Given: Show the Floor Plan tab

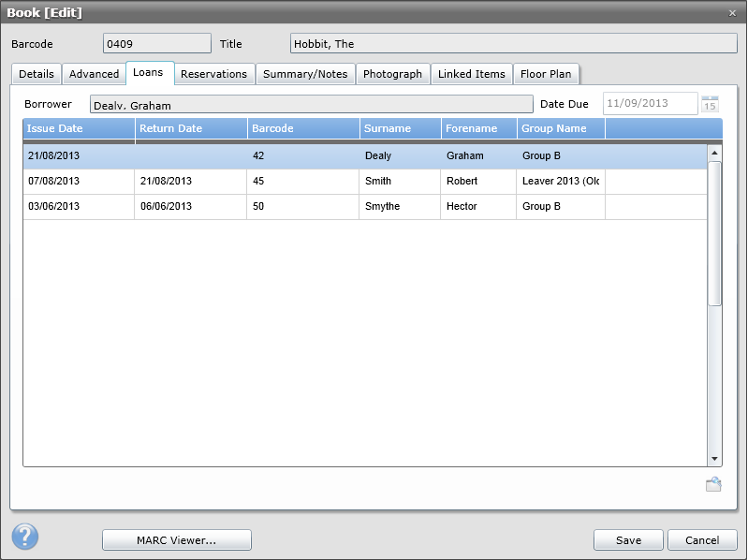Looking at the screenshot, I should [546, 74].
